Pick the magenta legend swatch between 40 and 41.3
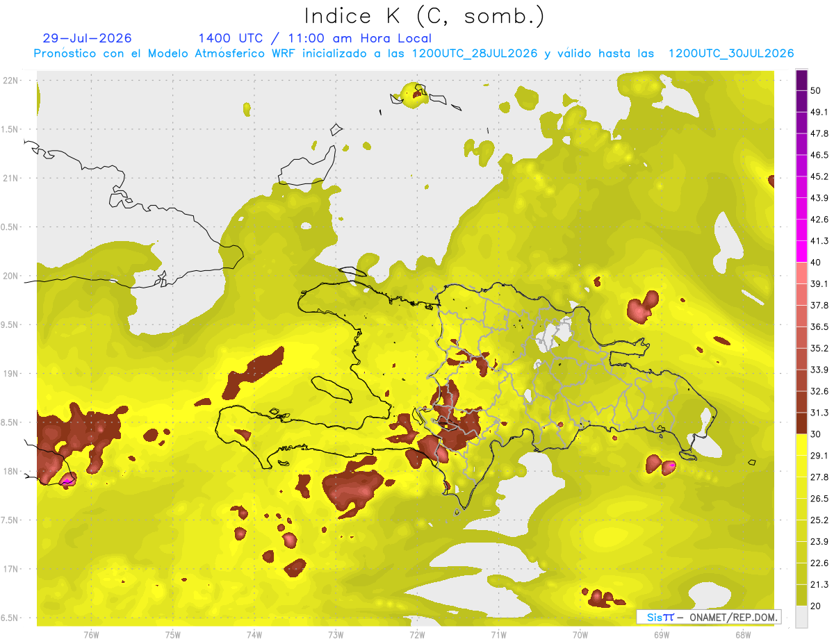The width and height of the screenshot is (834, 644). tap(801, 251)
